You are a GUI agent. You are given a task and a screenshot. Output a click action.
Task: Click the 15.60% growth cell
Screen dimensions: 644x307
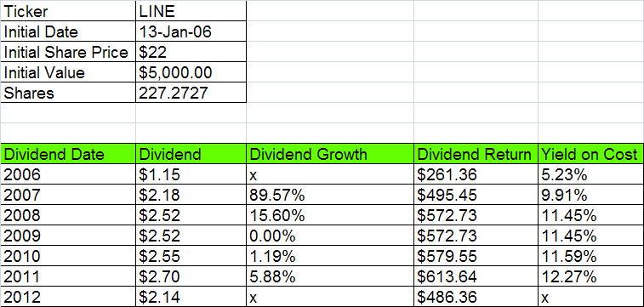(x=330, y=215)
